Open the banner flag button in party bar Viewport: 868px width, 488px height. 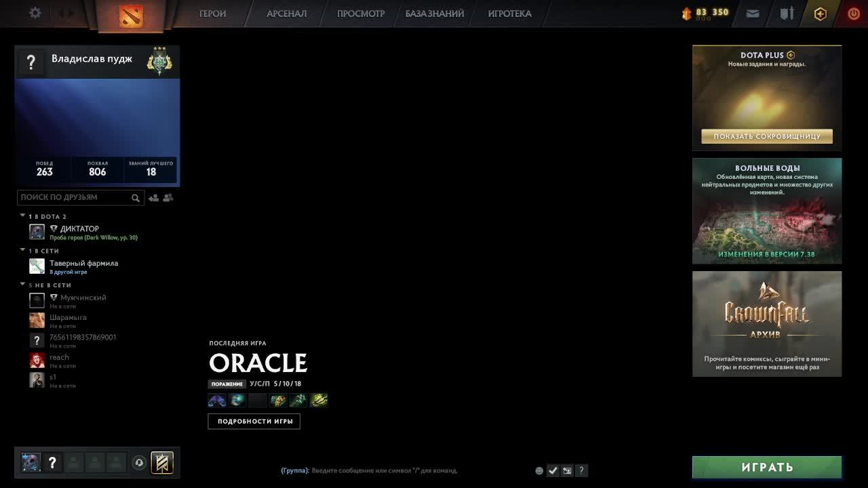162,463
